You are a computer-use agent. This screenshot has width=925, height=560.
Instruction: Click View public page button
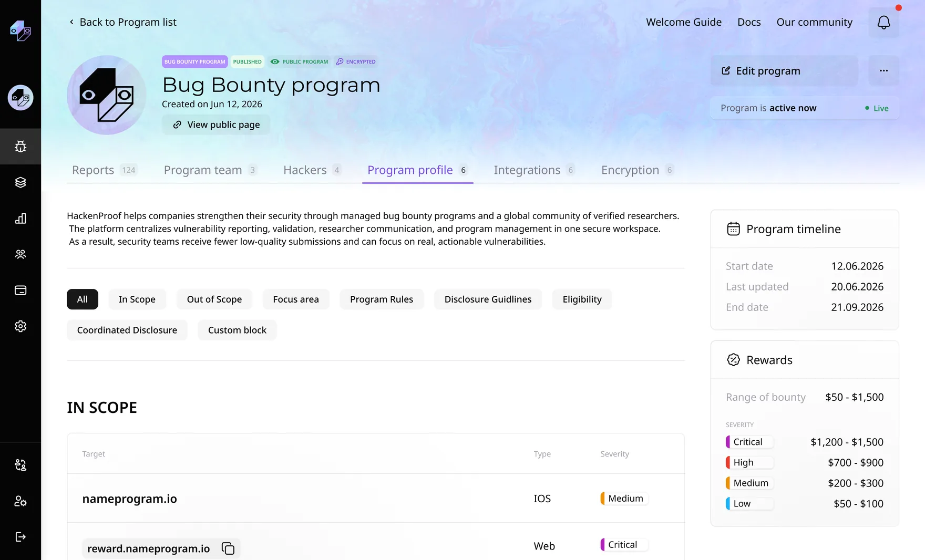pos(216,125)
